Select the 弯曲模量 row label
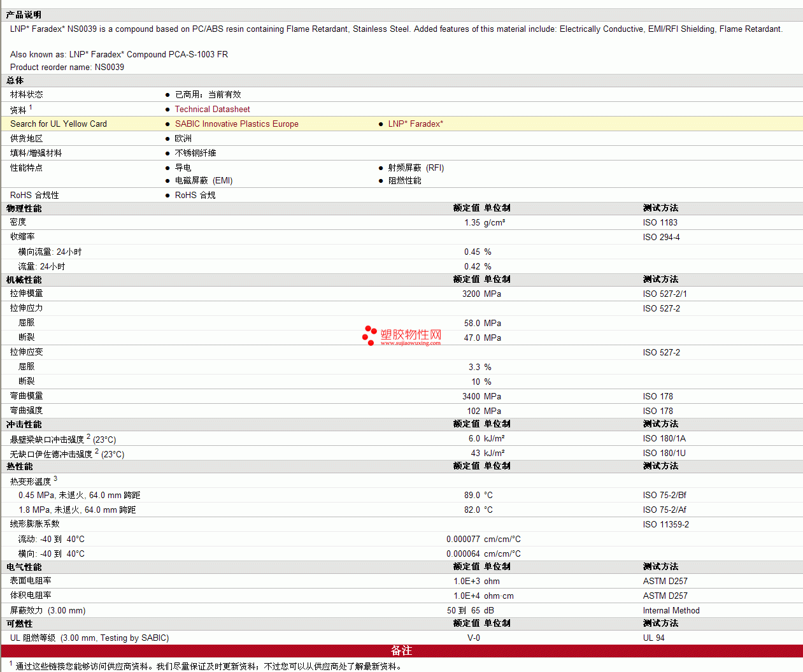This screenshot has width=803, height=672. [x=27, y=397]
